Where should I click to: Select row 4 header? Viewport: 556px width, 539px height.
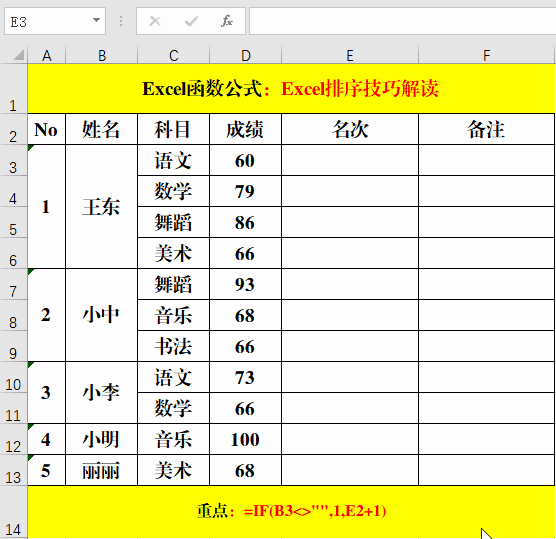(13, 191)
